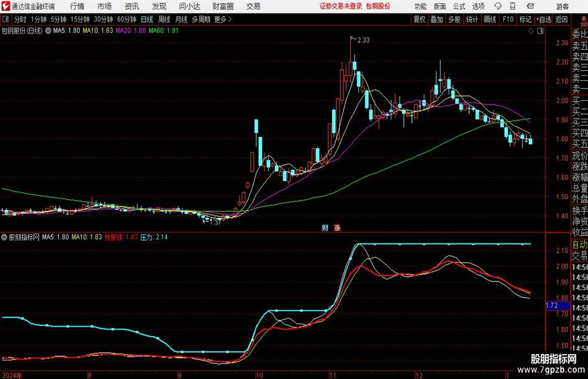Open the 选项 menu
The image size is (588, 379).
coord(478,6)
